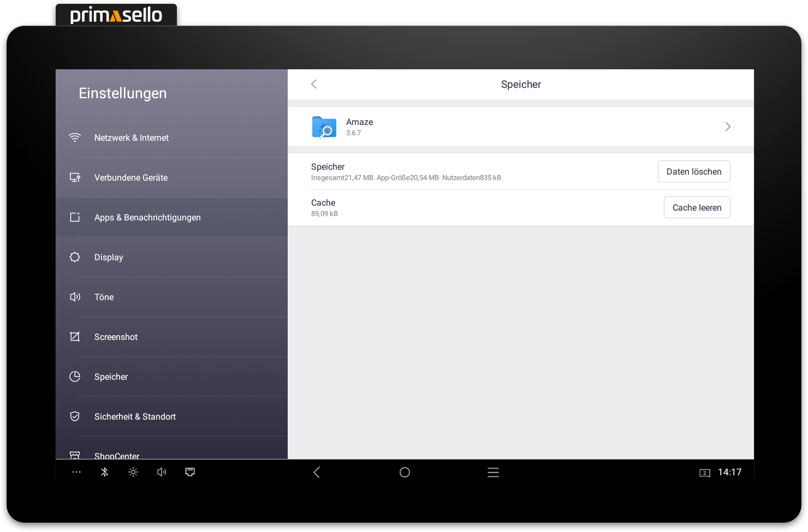Screen dimensions: 808x532
Task: Click the speaker icon next to Töne
Action: click(75, 297)
